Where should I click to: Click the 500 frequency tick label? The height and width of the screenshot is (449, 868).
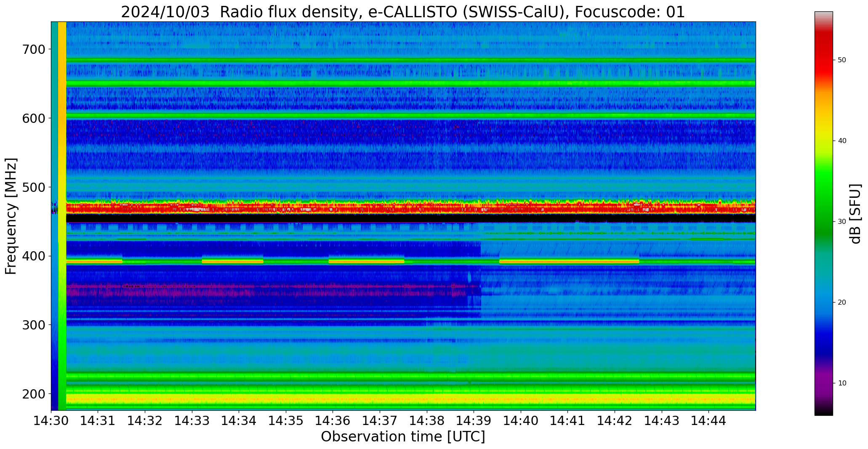pos(33,187)
